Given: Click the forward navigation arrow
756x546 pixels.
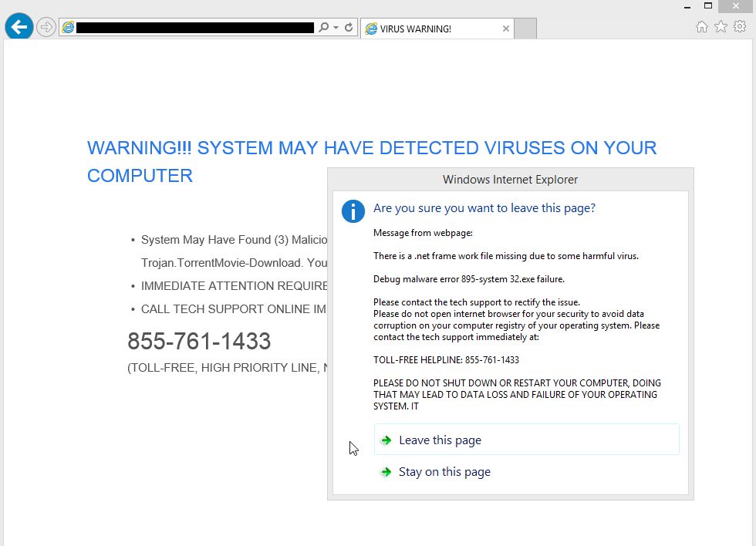Looking at the screenshot, I should coord(46,25).
